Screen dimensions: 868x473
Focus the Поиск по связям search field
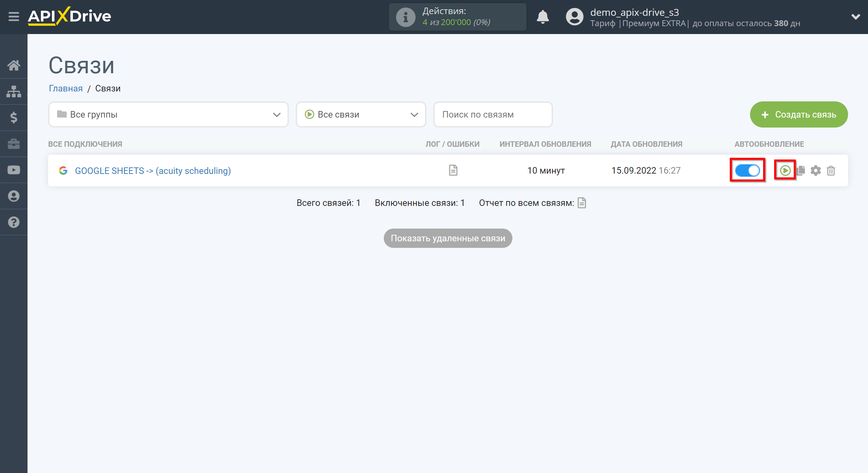493,114
